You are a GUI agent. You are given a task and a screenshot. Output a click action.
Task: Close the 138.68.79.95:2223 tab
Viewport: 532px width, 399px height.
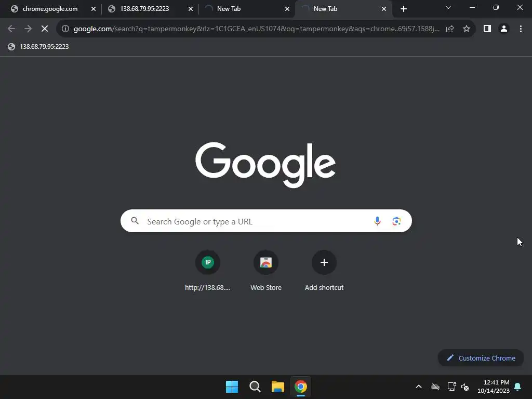[190, 9]
